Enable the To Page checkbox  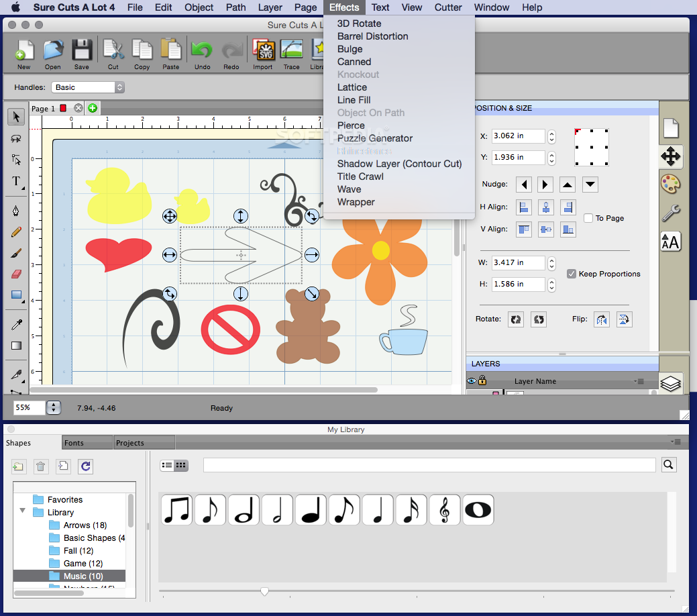[588, 218]
